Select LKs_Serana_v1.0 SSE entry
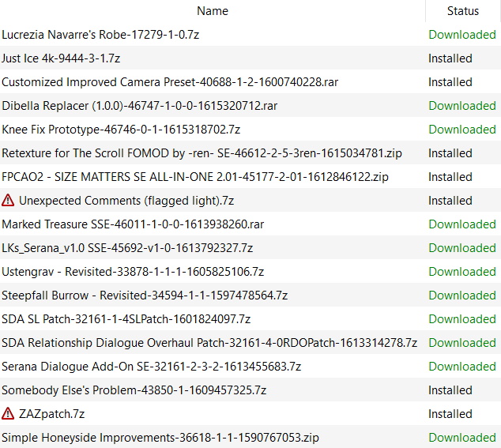This screenshot has height=448, width=501. 250,247
